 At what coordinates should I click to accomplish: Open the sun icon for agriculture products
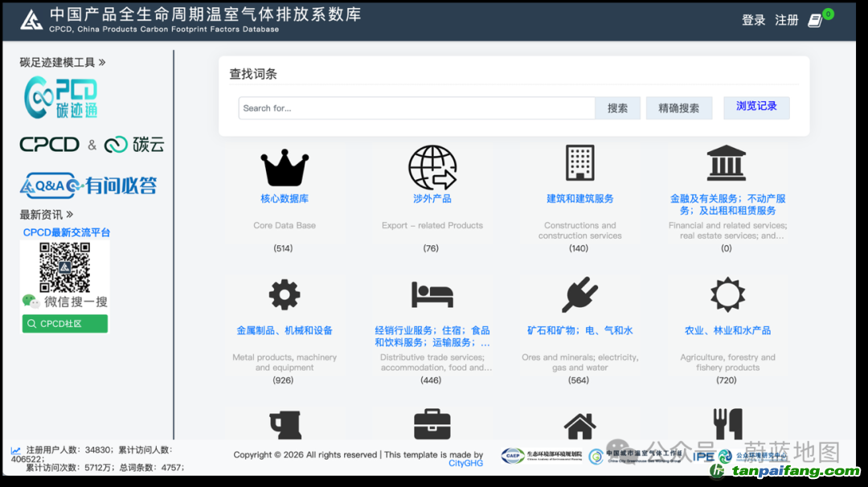727,295
